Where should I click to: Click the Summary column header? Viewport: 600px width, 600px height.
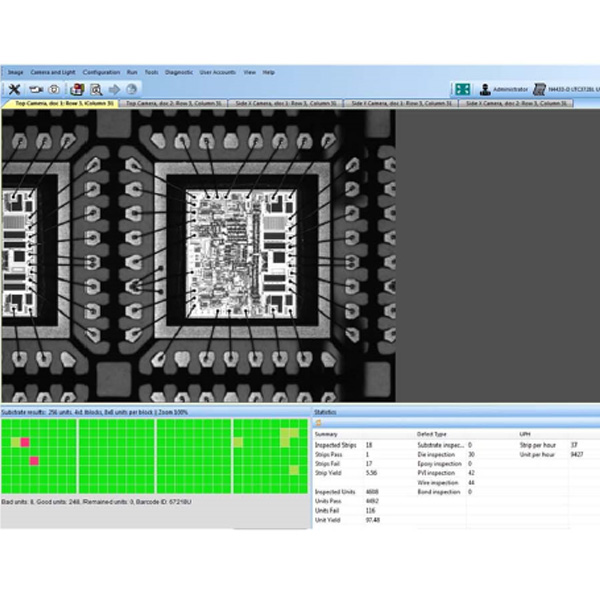326,434
